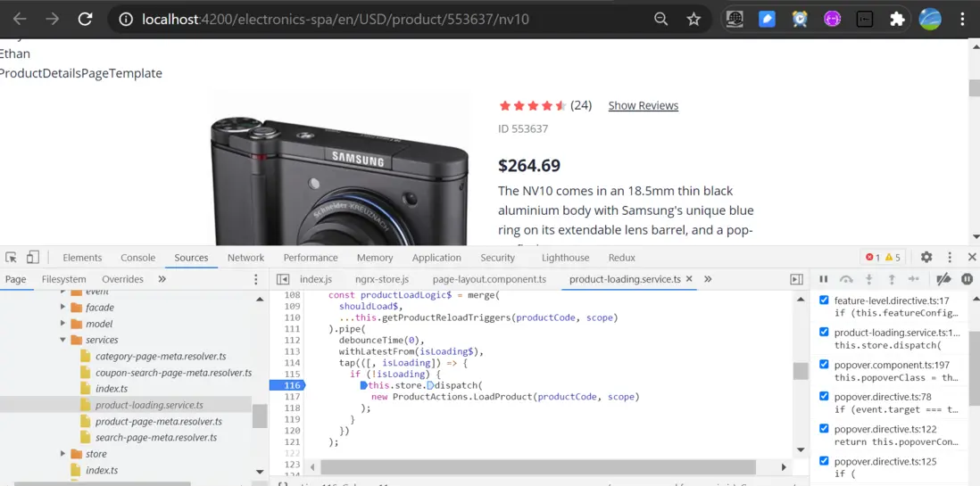
Task: Click the zoom magnifier icon in address bar
Action: (660, 20)
